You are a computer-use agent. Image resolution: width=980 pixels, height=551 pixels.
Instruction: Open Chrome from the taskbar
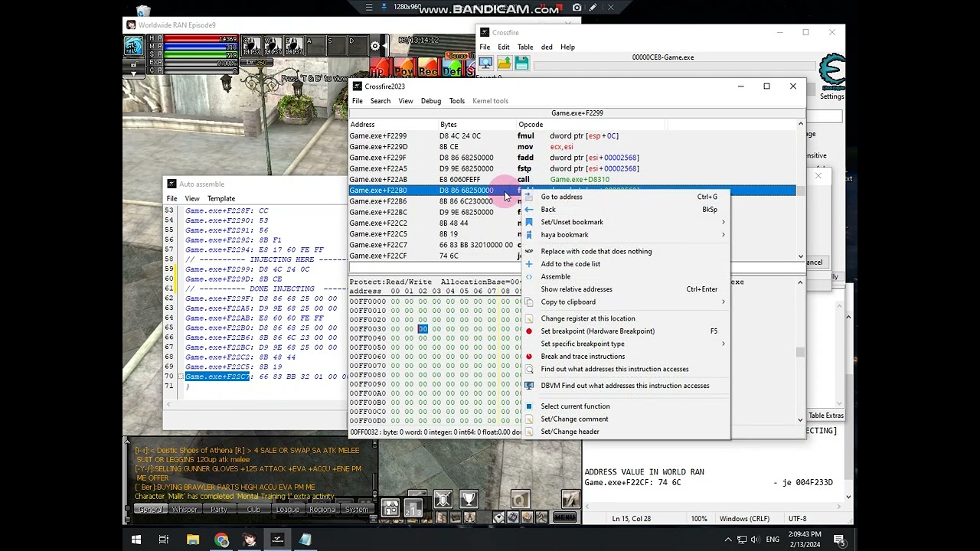tap(221, 540)
